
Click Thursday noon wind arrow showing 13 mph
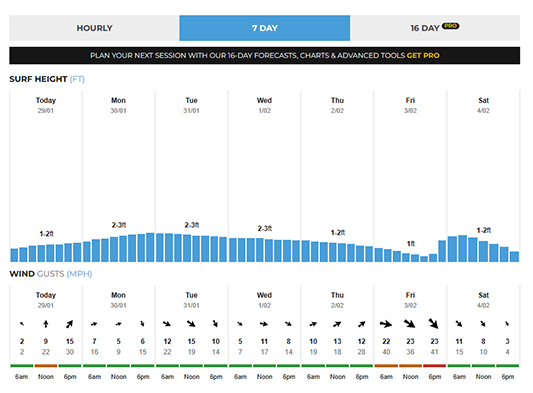coord(337,324)
